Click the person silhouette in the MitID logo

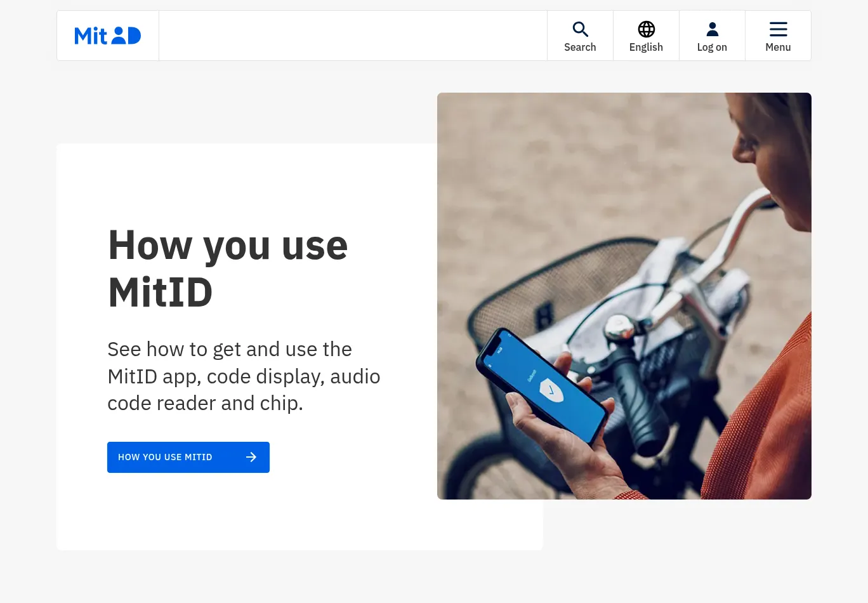[119, 36]
